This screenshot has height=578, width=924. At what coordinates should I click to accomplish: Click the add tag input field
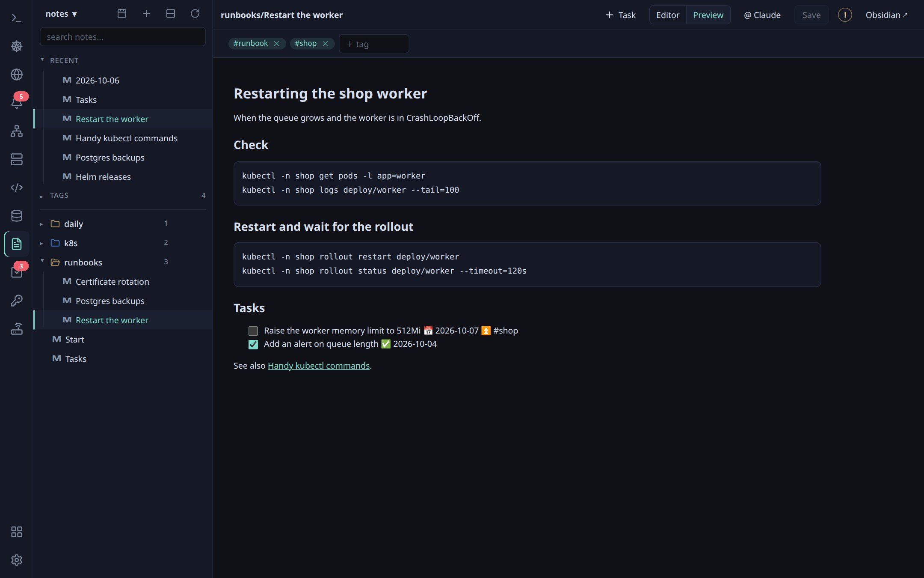click(374, 44)
